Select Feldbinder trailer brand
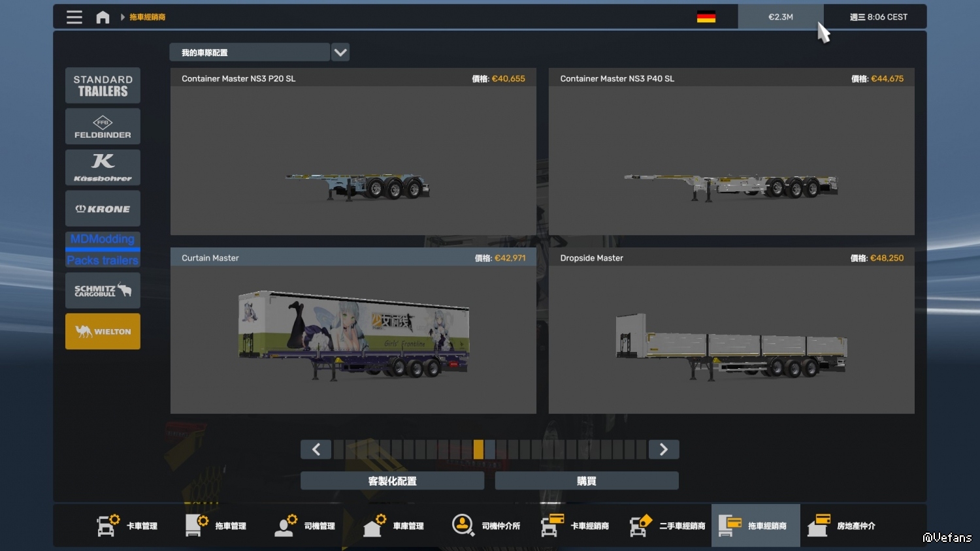The height and width of the screenshot is (551, 980). [x=103, y=126]
